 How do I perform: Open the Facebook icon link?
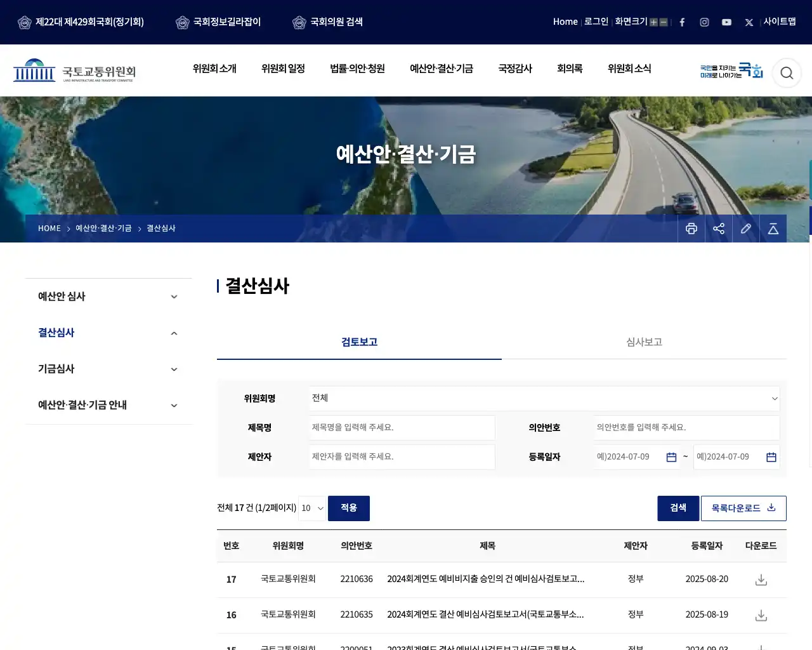[682, 22]
